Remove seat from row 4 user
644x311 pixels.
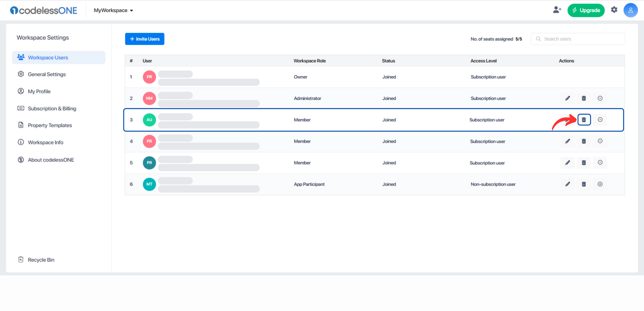600,141
